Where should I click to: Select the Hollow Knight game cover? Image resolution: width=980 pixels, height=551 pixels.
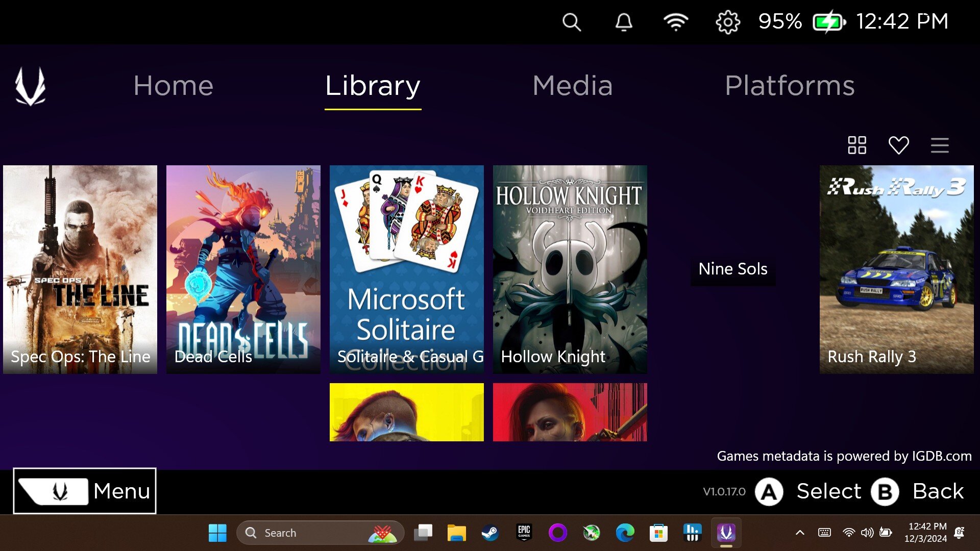(570, 269)
